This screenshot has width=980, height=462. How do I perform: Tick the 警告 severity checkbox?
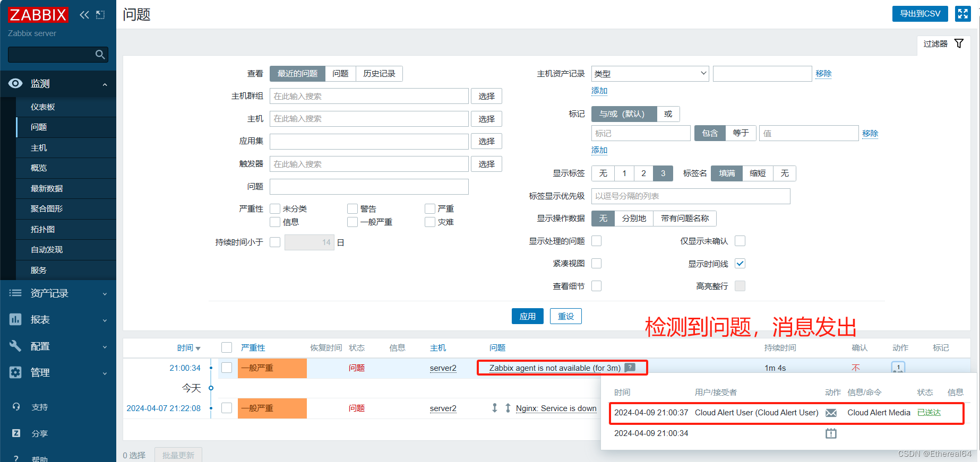click(353, 208)
